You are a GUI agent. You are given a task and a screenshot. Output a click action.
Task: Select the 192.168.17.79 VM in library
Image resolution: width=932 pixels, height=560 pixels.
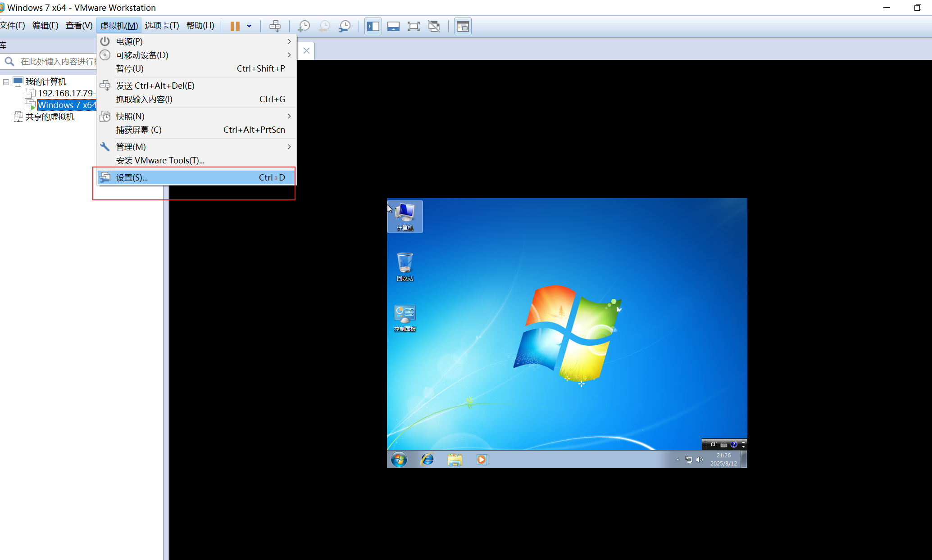pyautogui.click(x=66, y=93)
